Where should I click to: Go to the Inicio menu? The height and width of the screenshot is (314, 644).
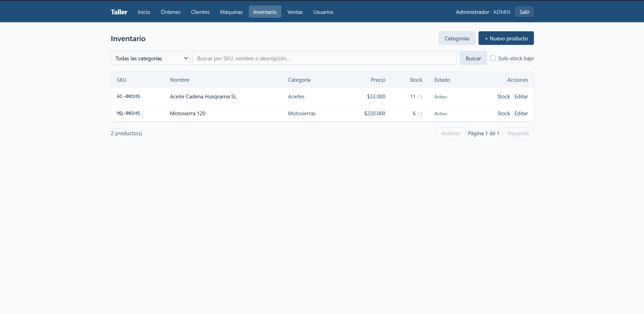[144, 12]
